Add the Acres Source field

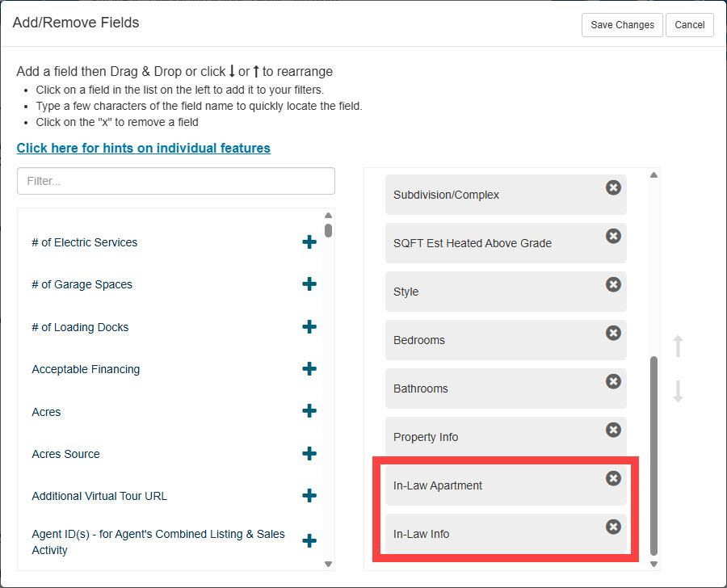pyautogui.click(x=309, y=454)
